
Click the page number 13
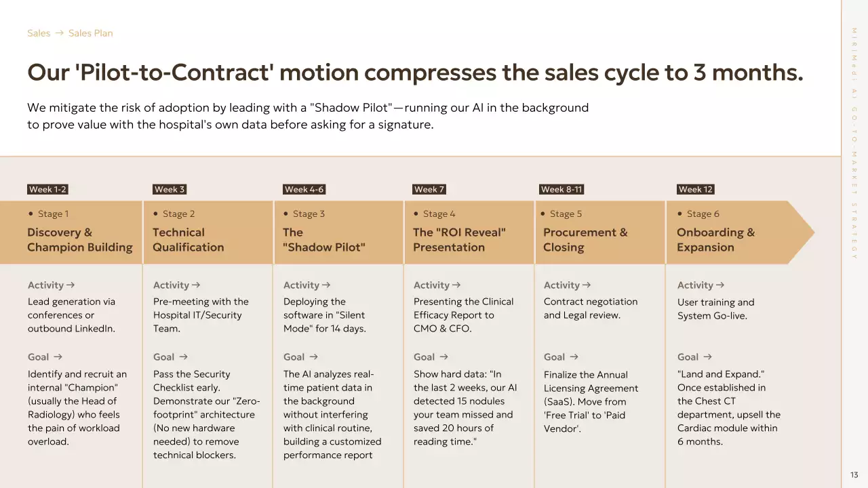[x=854, y=474]
